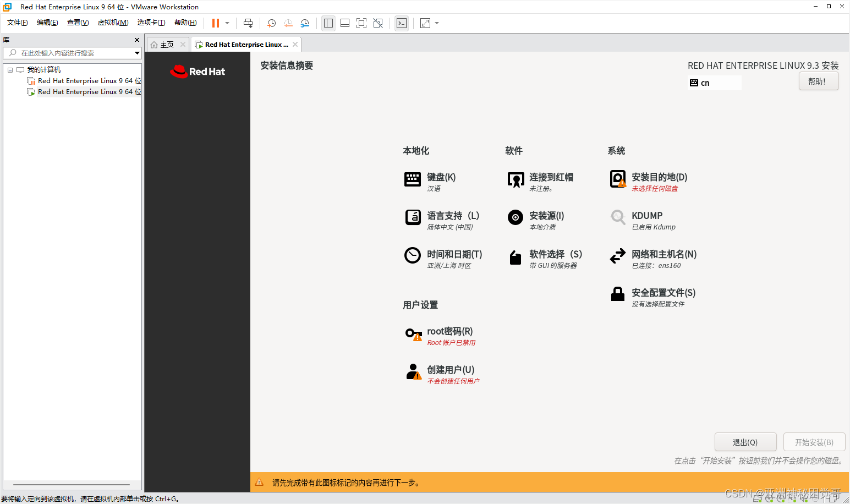Close the Red Hat Enterprise Linux tab

pos(295,45)
